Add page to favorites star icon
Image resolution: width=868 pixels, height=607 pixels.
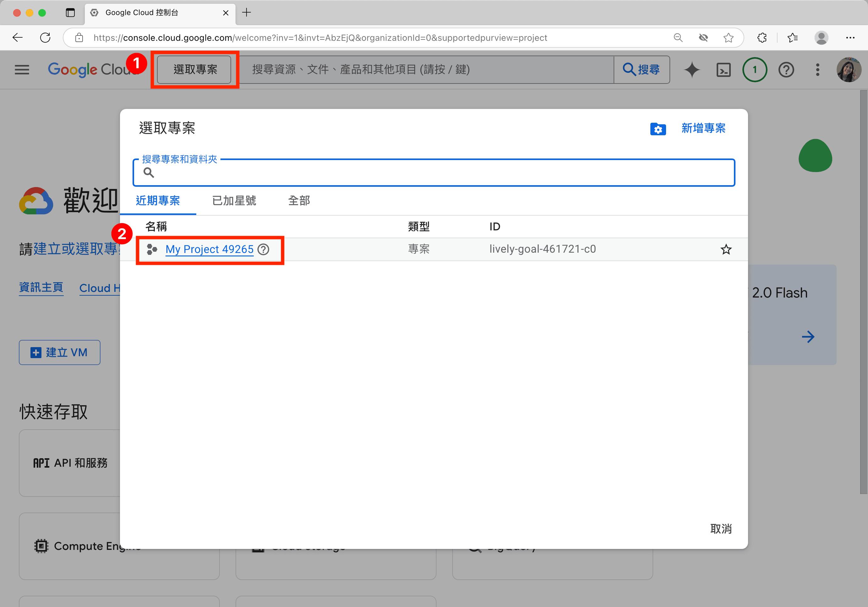(x=728, y=37)
